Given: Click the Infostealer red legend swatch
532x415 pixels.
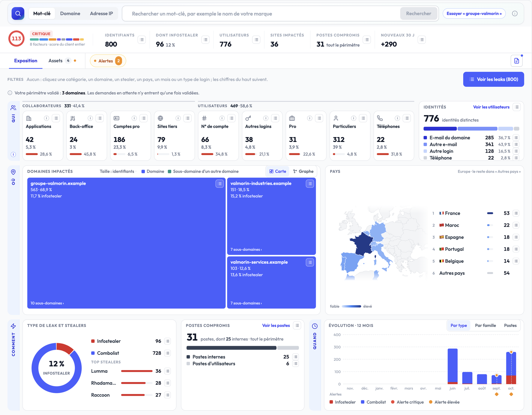Looking at the screenshot, I should (x=331, y=402).
